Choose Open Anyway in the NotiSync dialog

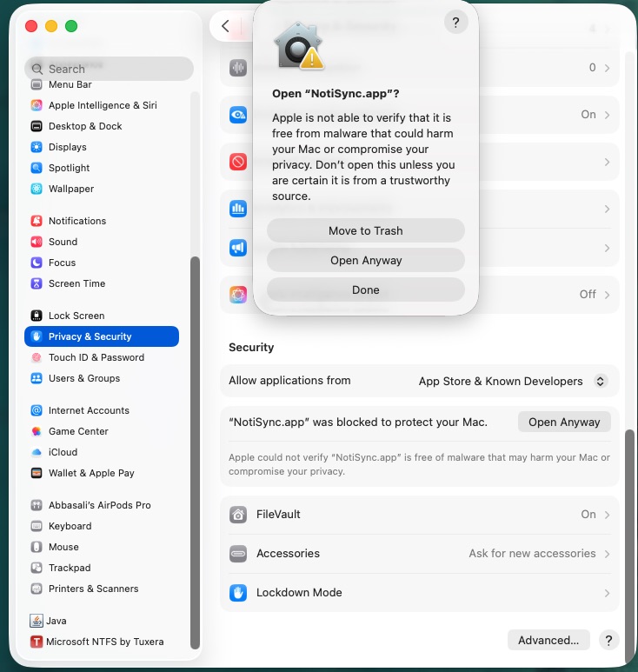coord(365,260)
